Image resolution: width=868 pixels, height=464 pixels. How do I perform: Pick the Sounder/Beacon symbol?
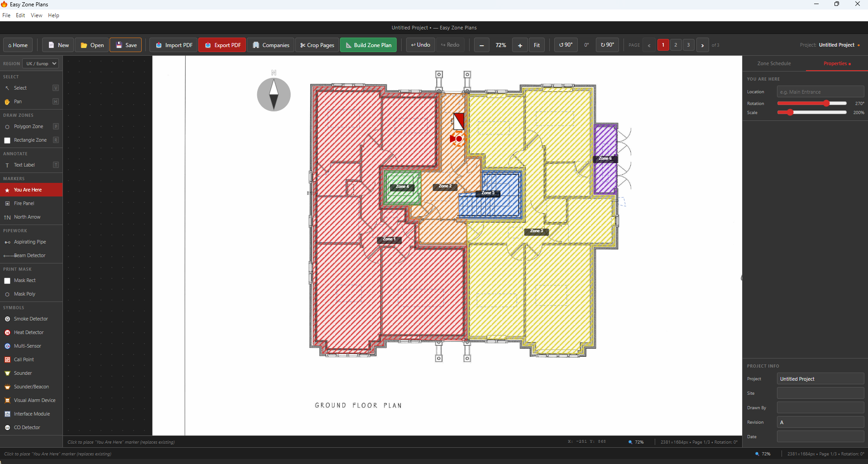[x=31, y=387]
